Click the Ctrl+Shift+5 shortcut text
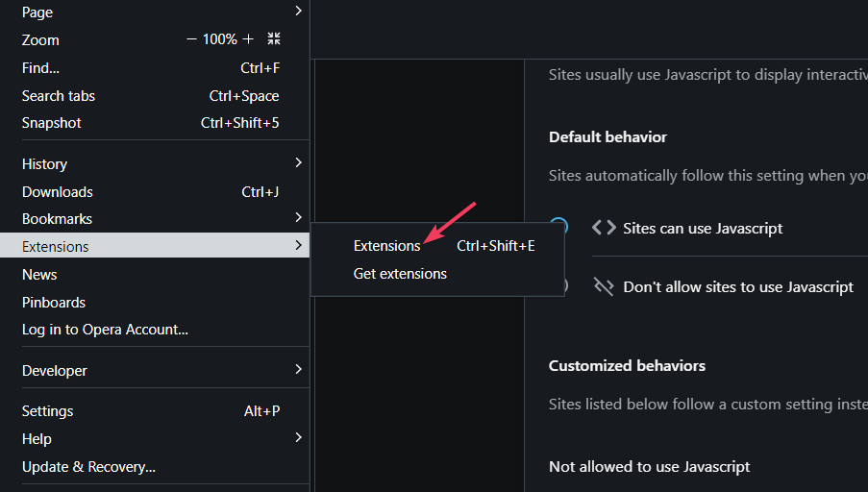This screenshot has height=492, width=868. click(239, 123)
